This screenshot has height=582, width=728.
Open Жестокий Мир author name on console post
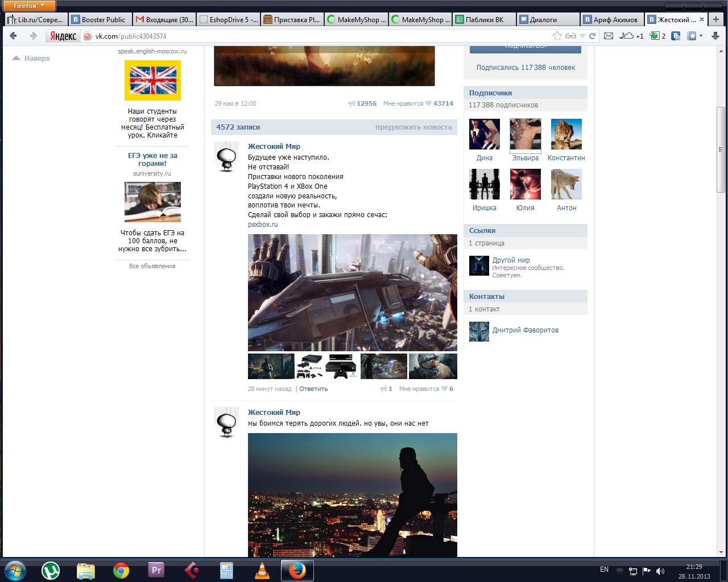274,146
